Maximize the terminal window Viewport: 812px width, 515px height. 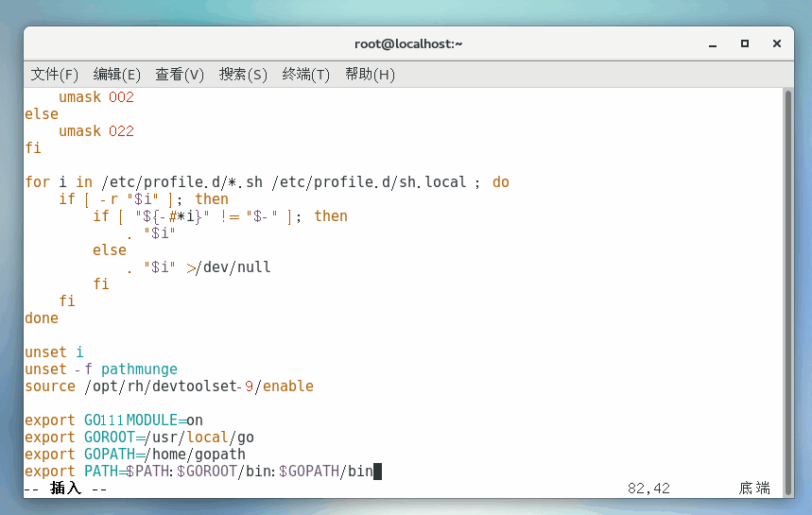(745, 43)
